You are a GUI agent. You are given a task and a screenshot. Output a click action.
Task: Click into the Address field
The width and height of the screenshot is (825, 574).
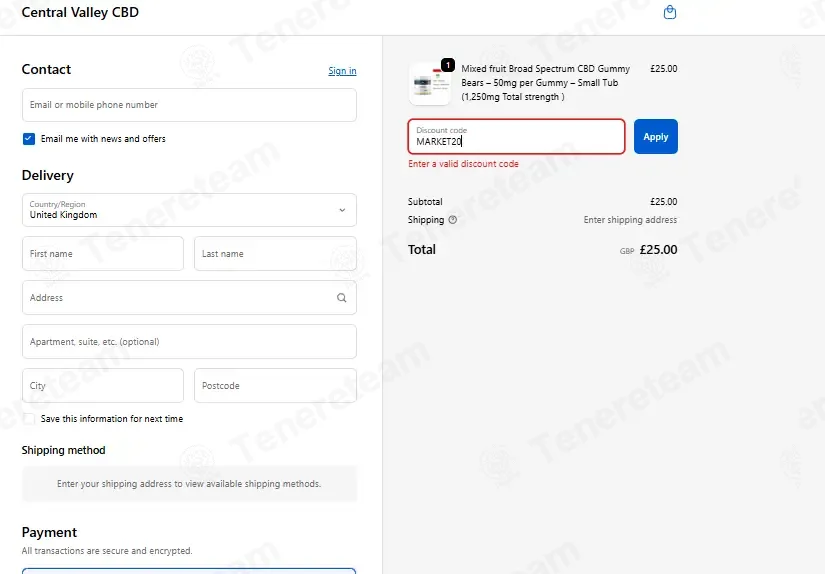pyautogui.click(x=189, y=298)
